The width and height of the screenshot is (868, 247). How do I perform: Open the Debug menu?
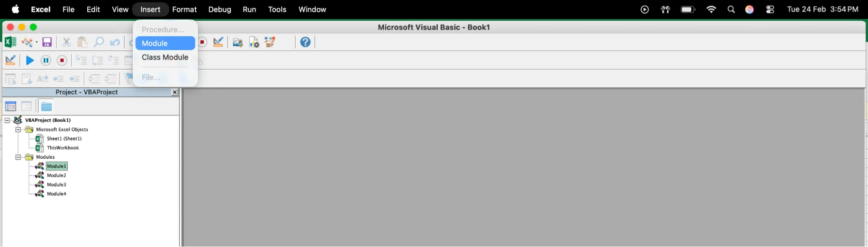coord(220,9)
